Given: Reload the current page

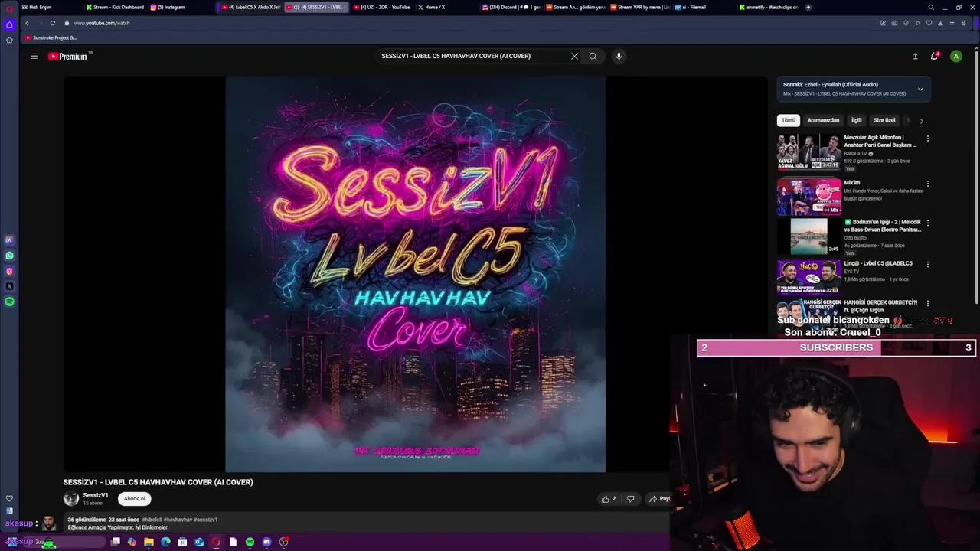Looking at the screenshot, I should point(53,23).
